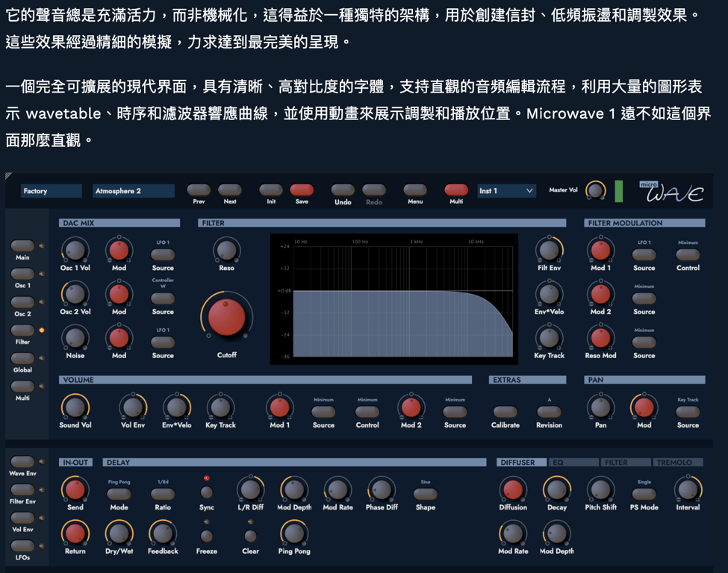Click the Master Vol knob
Image resolution: width=728 pixels, height=573 pixels.
(x=595, y=191)
